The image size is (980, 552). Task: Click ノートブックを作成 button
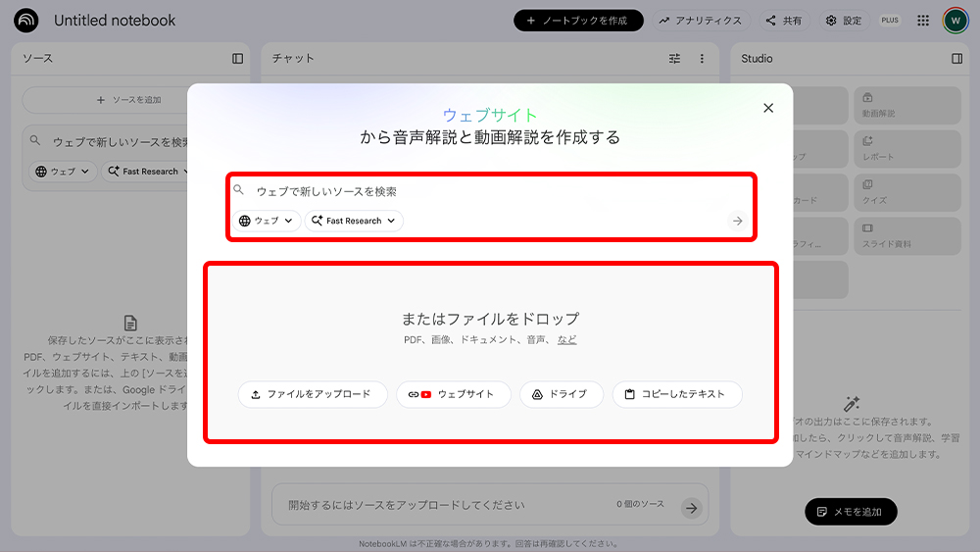[578, 21]
